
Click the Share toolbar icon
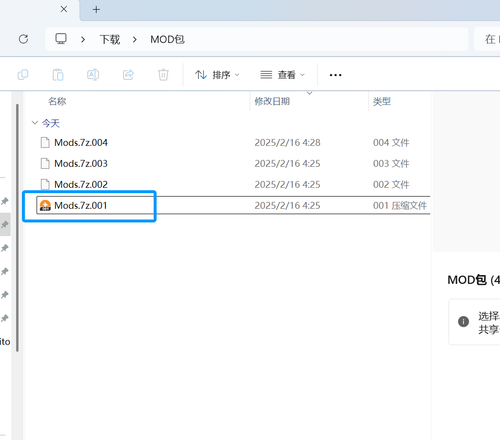(128, 75)
